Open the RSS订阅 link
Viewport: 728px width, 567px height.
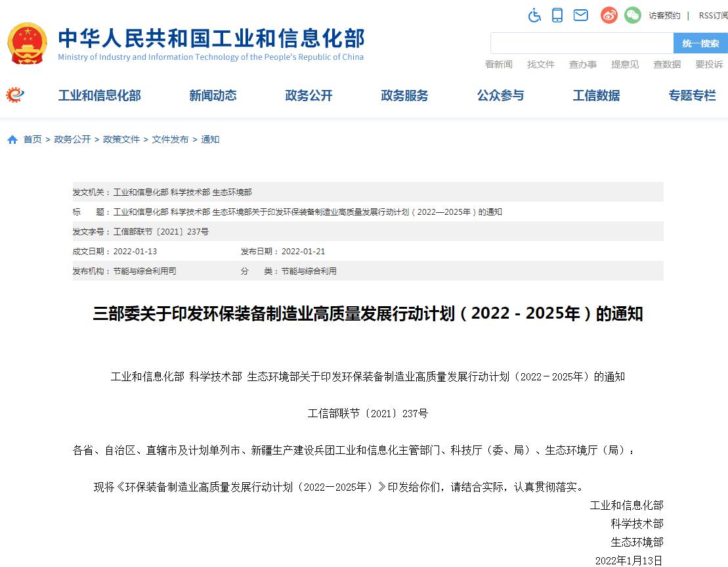pyautogui.click(x=713, y=16)
